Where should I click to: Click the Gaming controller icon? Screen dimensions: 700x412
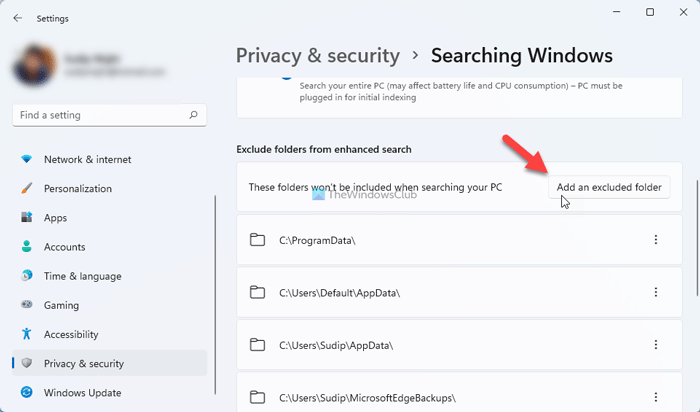(27, 305)
